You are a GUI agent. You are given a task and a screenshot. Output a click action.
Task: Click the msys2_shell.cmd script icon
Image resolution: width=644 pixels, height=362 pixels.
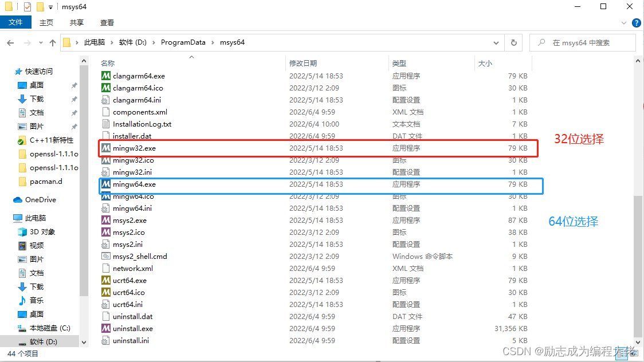[106, 256]
